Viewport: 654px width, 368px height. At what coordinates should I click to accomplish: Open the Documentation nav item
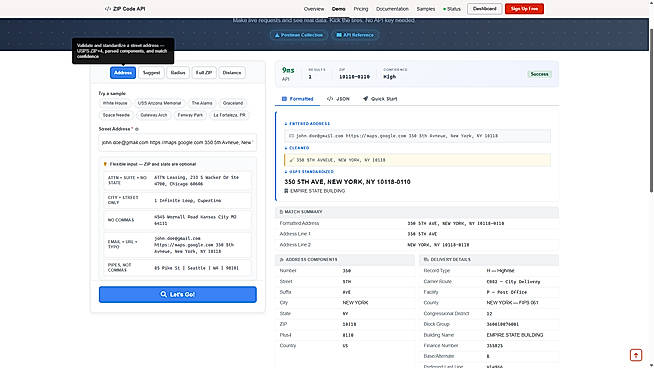[x=392, y=9]
